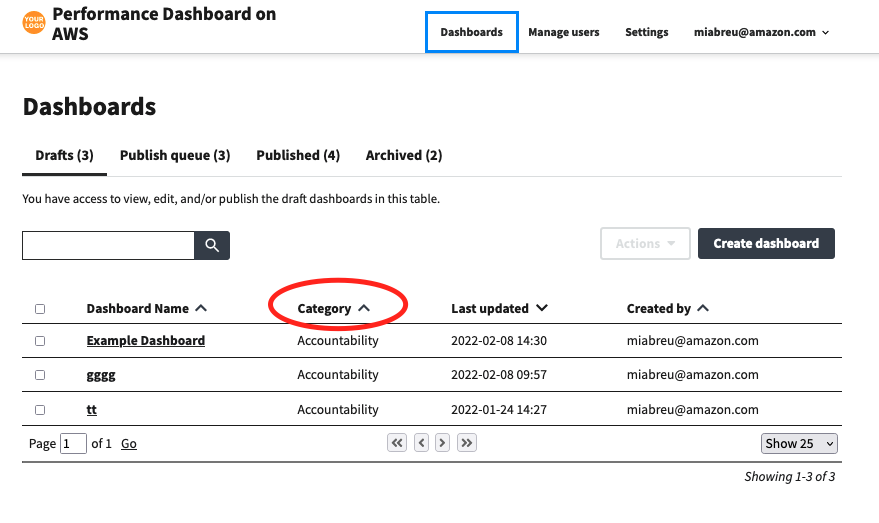Open Settings in top navigation
This screenshot has width=879, height=523.
tap(646, 33)
